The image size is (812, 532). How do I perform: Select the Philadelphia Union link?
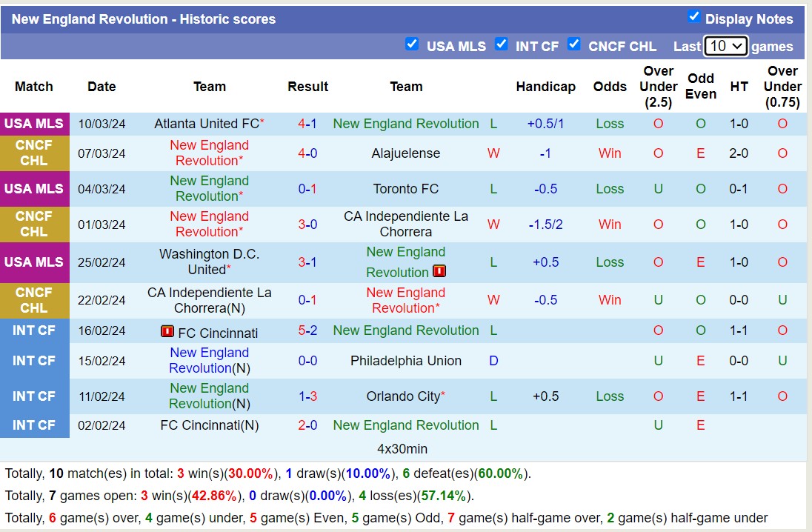(x=405, y=361)
